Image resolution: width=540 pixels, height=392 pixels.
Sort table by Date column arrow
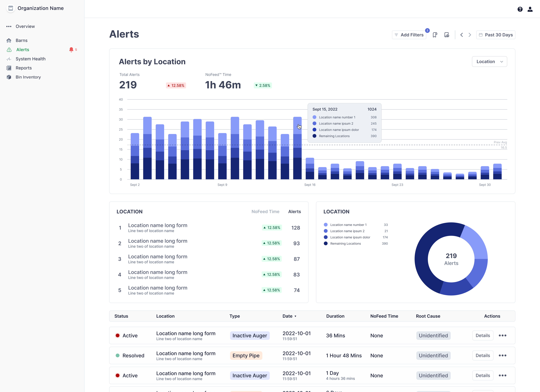[x=295, y=316]
